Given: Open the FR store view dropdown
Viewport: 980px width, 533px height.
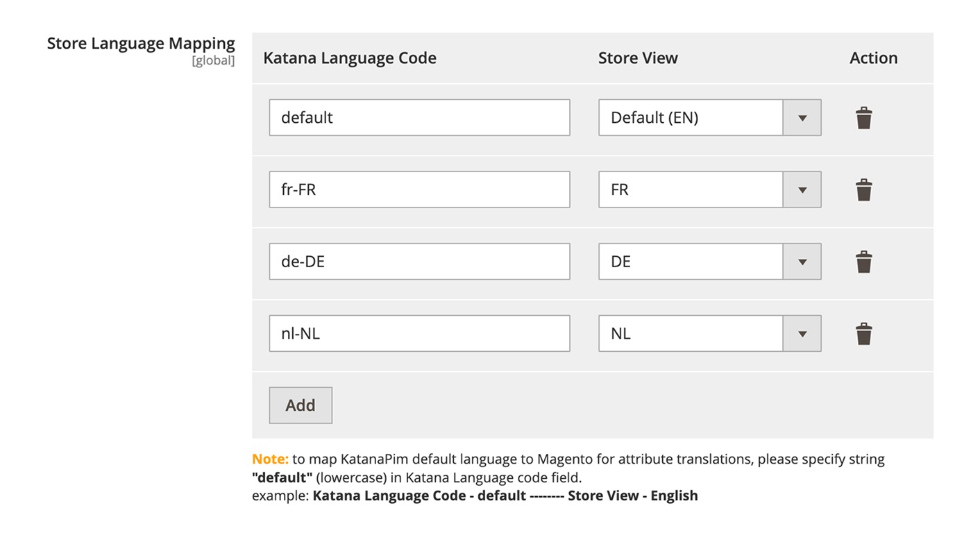Looking at the screenshot, I should 710,189.
